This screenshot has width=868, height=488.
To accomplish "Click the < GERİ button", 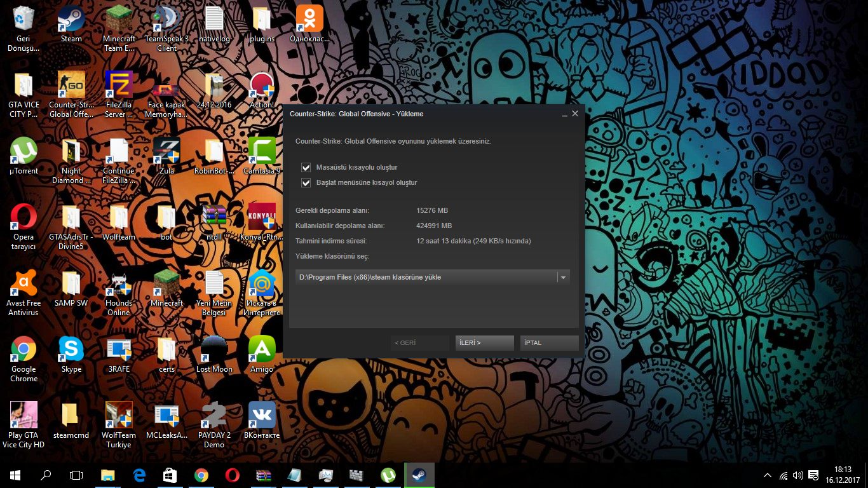I will pos(419,343).
